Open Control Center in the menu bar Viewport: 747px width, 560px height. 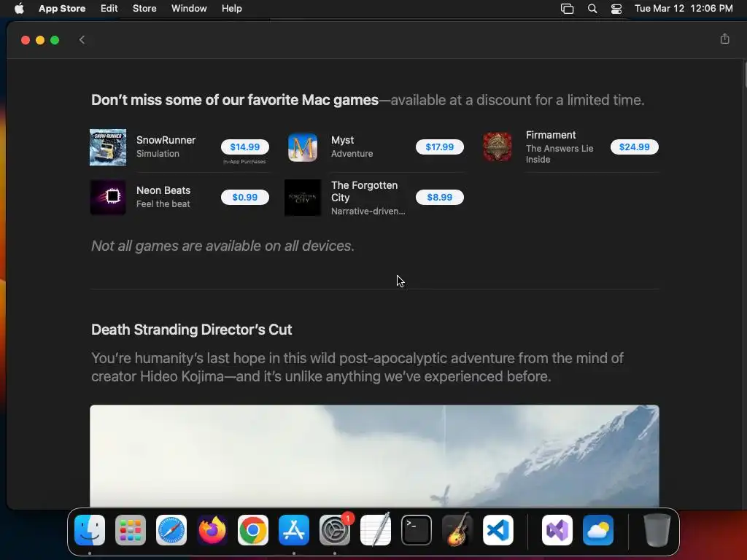(x=616, y=9)
